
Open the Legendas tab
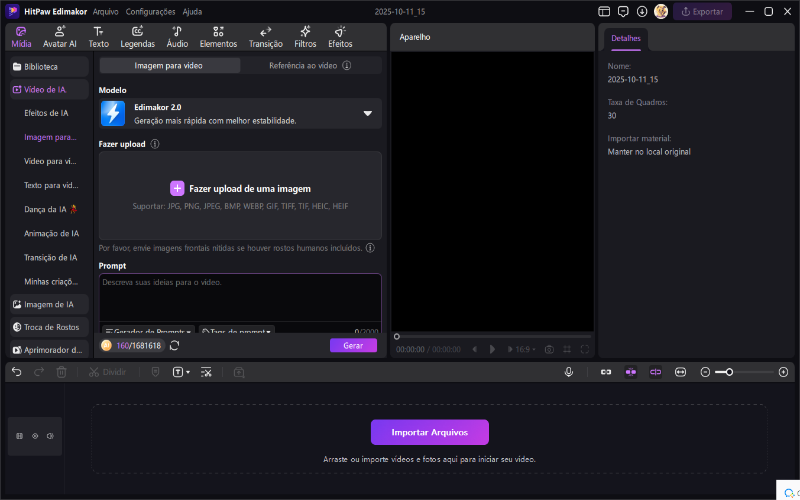(x=137, y=37)
